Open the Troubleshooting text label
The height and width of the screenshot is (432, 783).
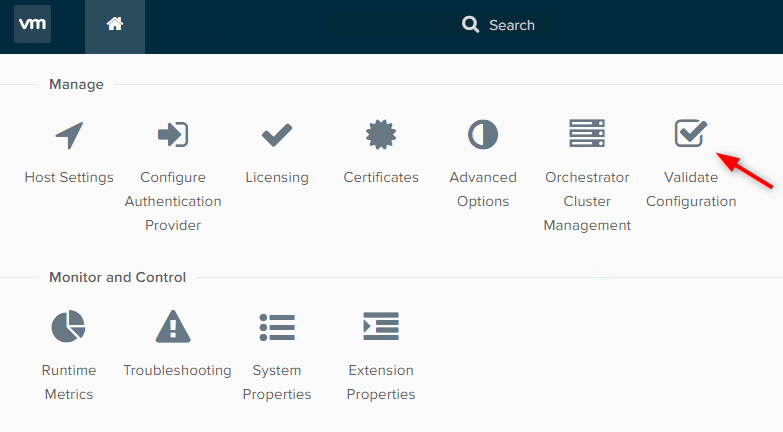pyautogui.click(x=177, y=371)
